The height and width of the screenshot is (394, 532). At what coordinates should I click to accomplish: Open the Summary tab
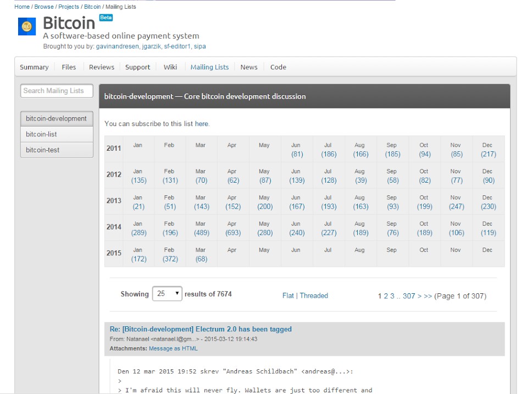34,67
